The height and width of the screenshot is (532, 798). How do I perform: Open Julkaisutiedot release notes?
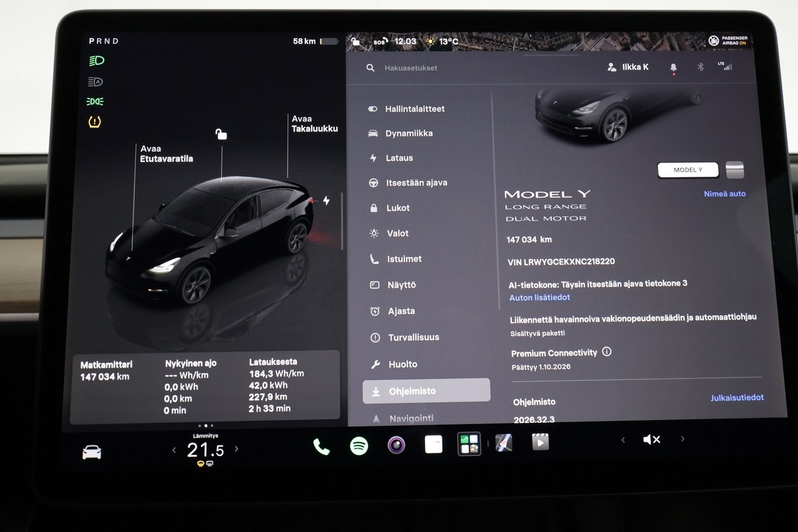click(737, 397)
